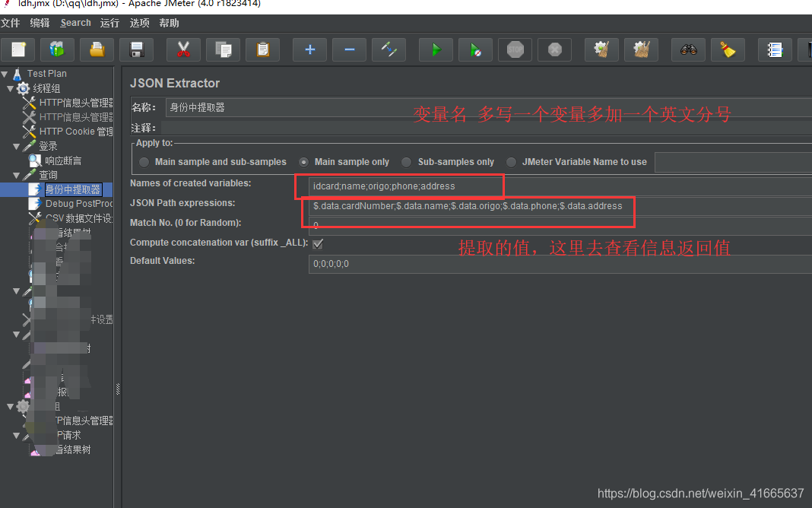Open the 选项 menu

click(x=139, y=24)
